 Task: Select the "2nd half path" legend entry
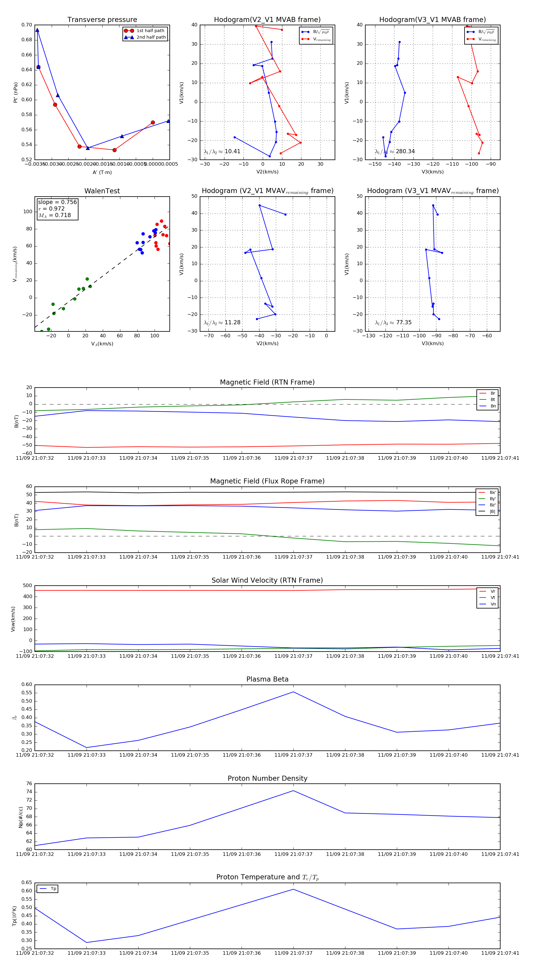point(145,37)
